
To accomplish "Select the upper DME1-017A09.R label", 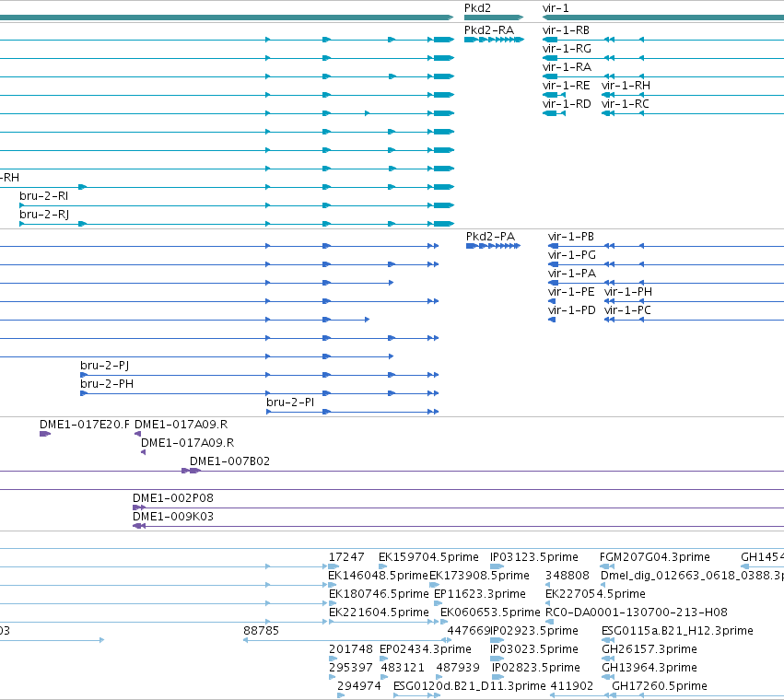I will coord(181,425).
